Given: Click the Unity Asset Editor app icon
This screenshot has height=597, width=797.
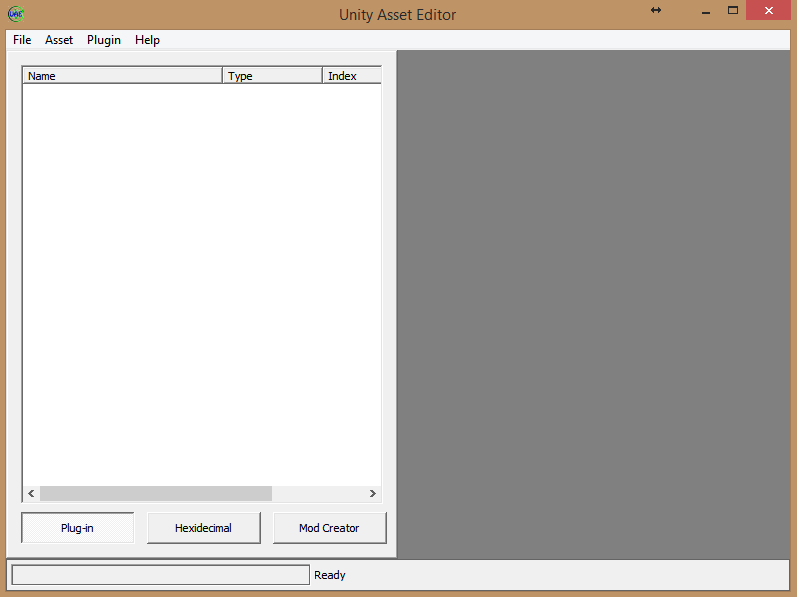Looking at the screenshot, I should click(x=16, y=14).
